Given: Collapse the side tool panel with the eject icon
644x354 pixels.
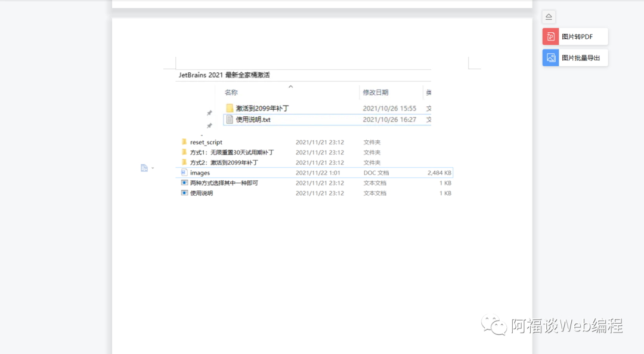Looking at the screenshot, I should pyautogui.click(x=549, y=17).
